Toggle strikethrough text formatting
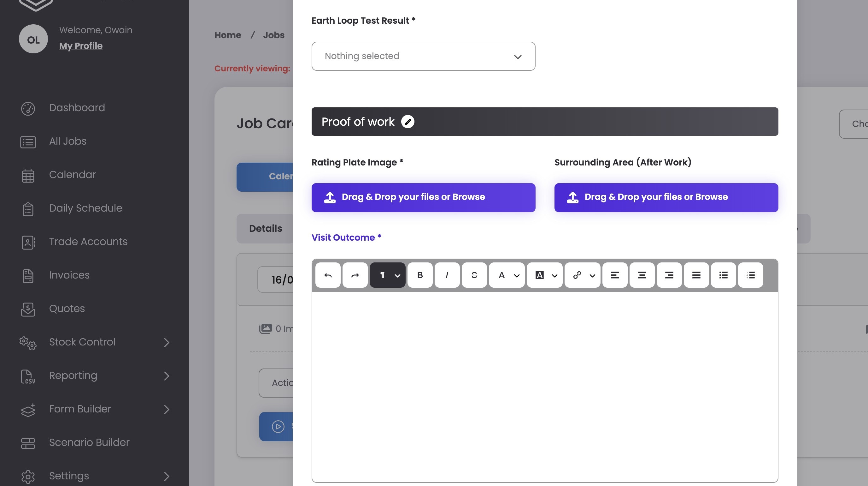This screenshot has height=486, width=868. (474, 275)
